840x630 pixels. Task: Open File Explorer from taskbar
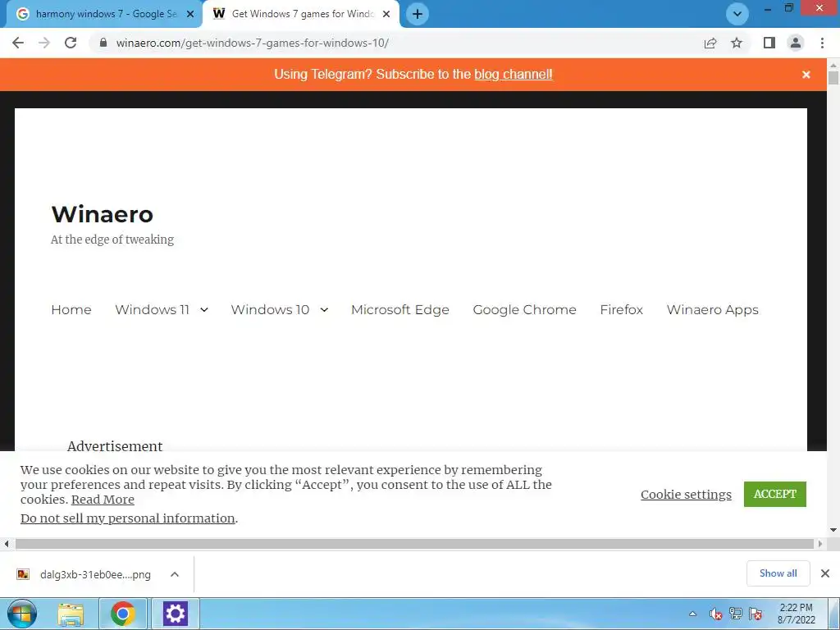[71, 614]
